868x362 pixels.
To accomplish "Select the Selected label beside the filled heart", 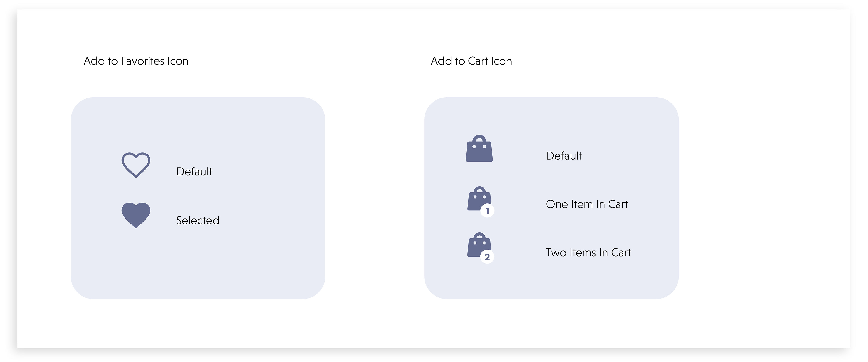I will (x=198, y=220).
